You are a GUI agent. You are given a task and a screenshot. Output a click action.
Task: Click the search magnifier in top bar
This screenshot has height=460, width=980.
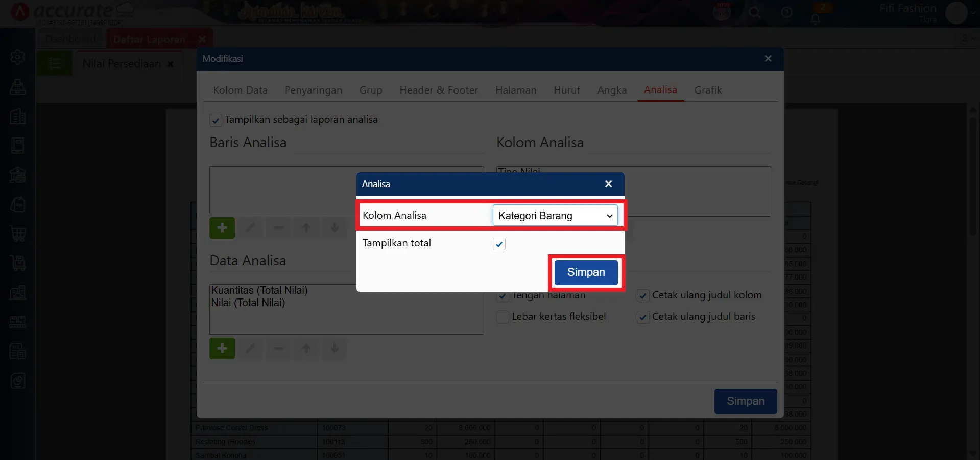pos(754,13)
